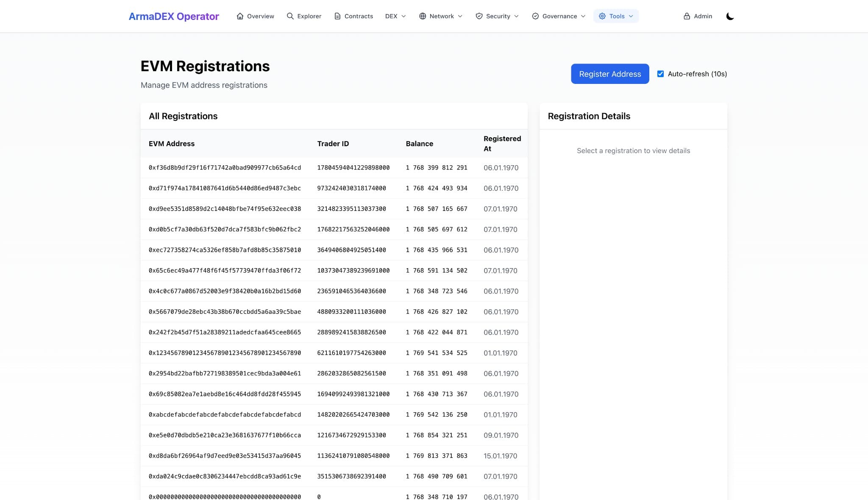Open the ArmaDEX Operator logo link
The width and height of the screenshot is (868, 500).
[174, 16]
